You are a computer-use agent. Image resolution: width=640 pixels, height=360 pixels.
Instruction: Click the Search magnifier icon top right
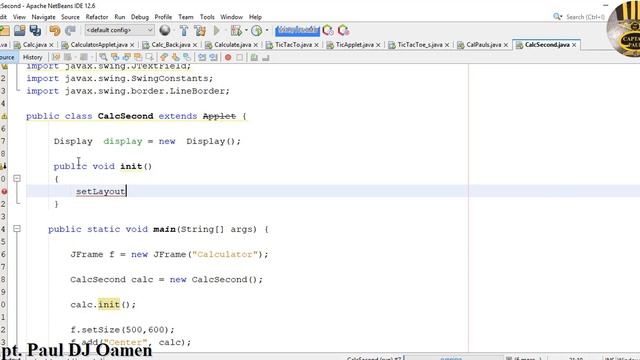click(x=557, y=17)
